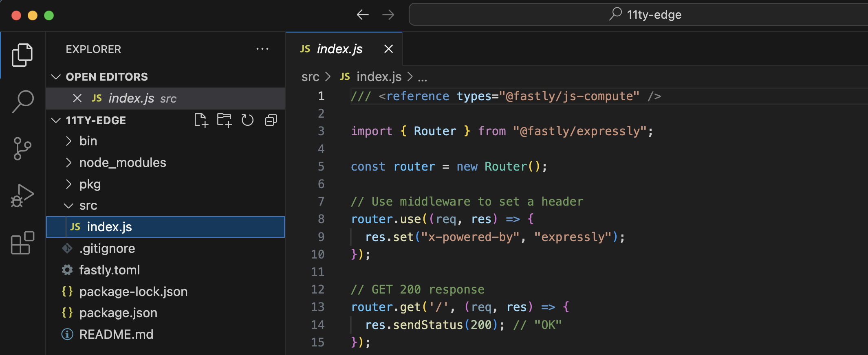This screenshot has width=868, height=355.
Task: Close index.js in Open Editors list
Action: pos(77,98)
